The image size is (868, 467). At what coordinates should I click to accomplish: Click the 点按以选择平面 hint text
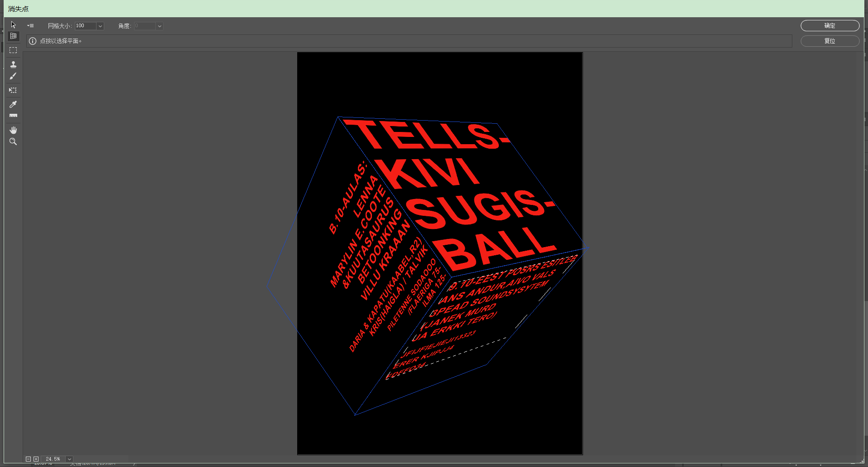(61, 41)
